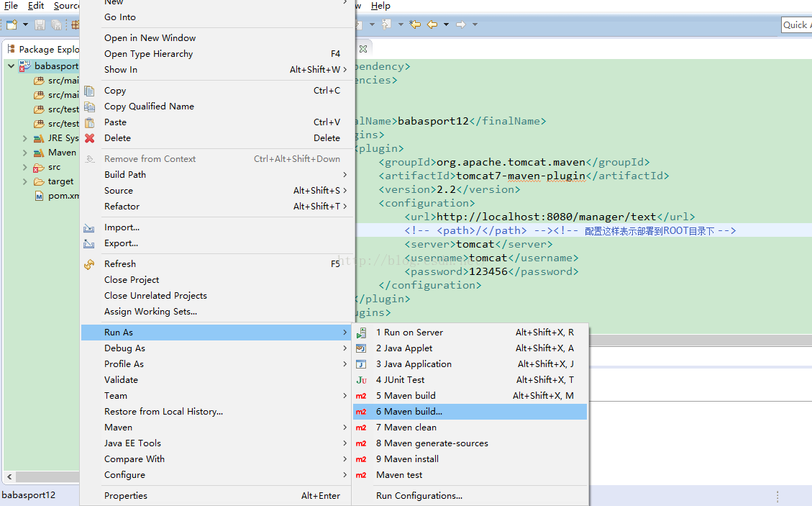Click the Import icon in menu

(x=89, y=227)
